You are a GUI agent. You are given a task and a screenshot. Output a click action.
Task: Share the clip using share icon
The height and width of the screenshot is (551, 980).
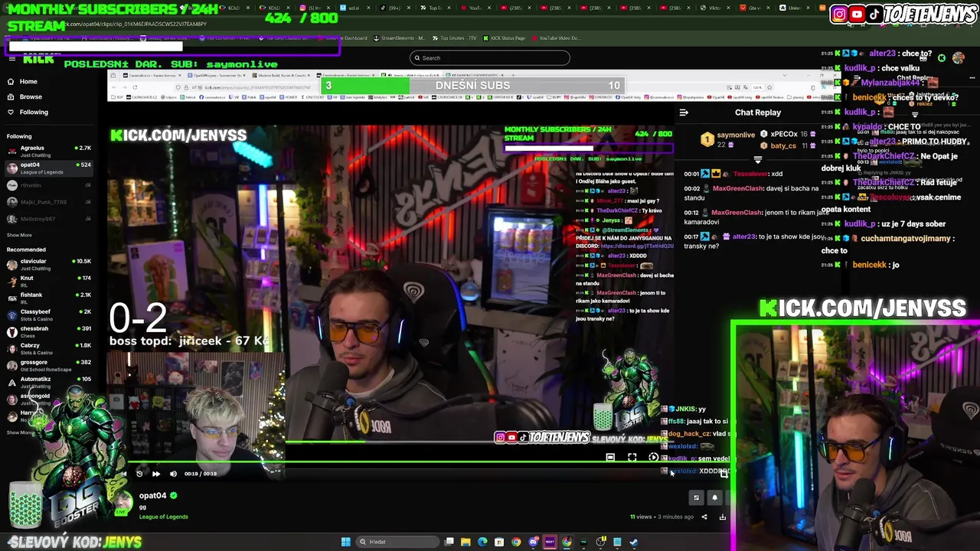(x=704, y=517)
